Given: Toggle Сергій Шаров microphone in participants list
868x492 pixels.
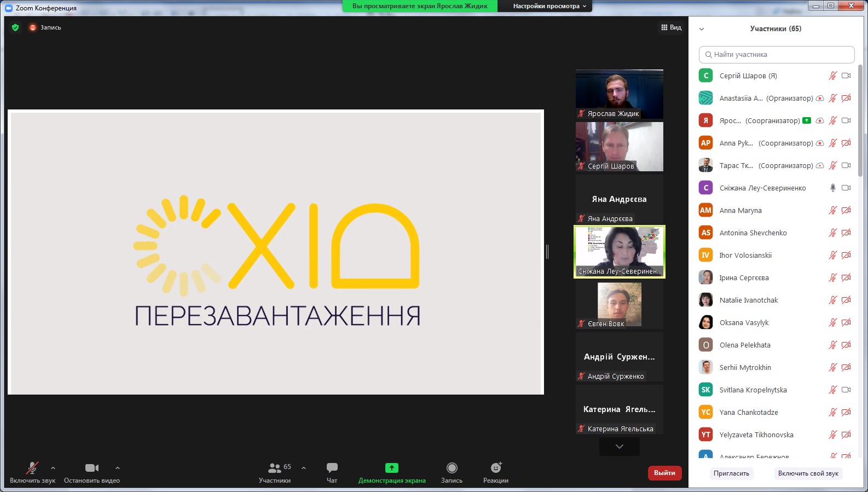Looking at the screenshot, I should [x=832, y=76].
